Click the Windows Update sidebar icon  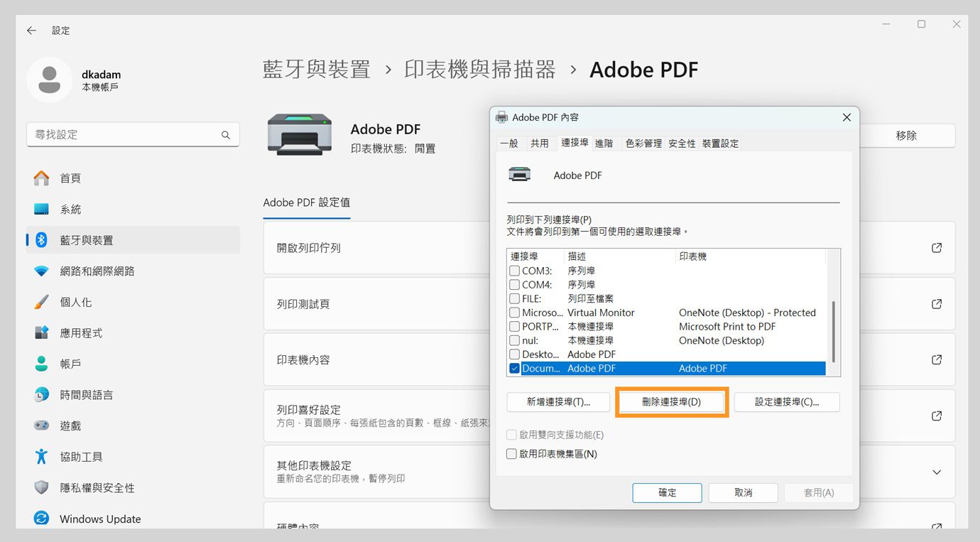point(40,519)
